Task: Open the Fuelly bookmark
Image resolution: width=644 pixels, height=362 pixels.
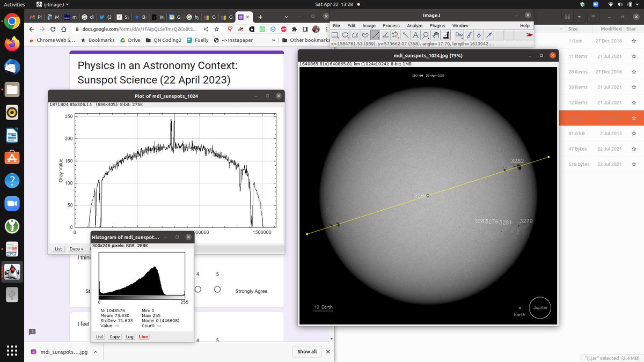Action: (x=197, y=40)
